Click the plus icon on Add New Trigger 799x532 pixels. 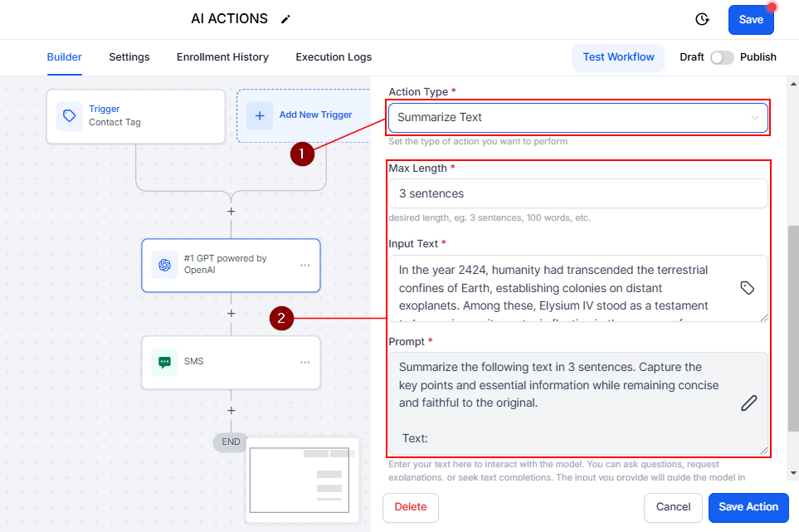[260, 115]
